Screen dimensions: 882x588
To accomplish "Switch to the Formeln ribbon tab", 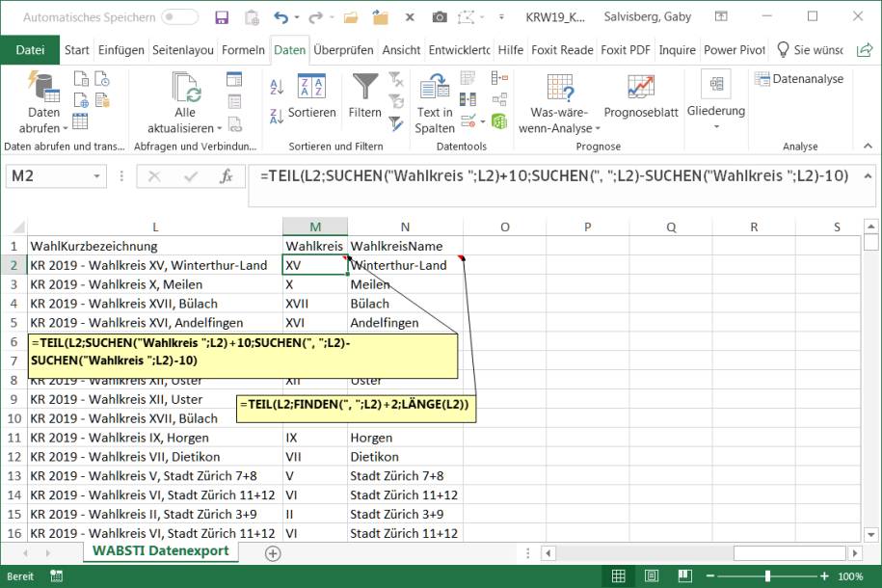I will pos(246,50).
